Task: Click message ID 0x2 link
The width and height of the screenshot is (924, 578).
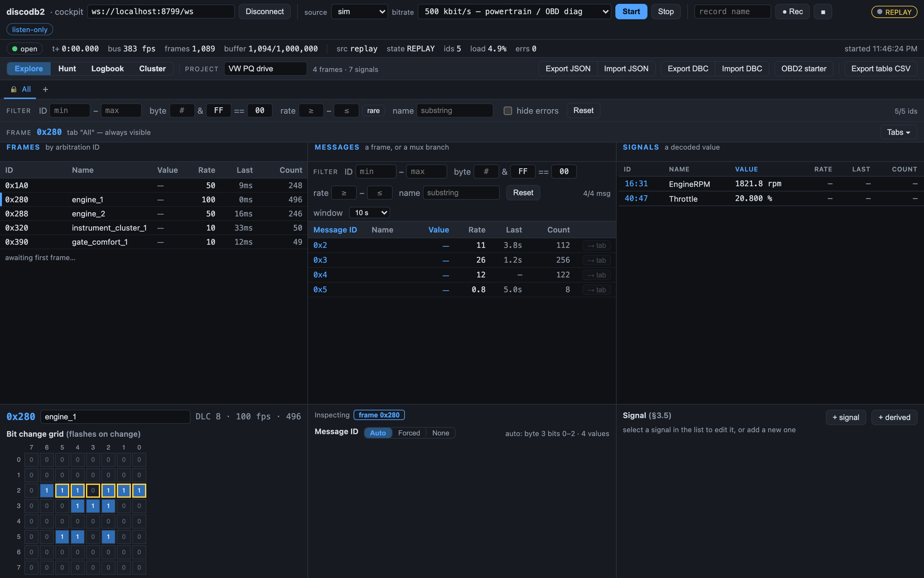Action: coord(320,245)
